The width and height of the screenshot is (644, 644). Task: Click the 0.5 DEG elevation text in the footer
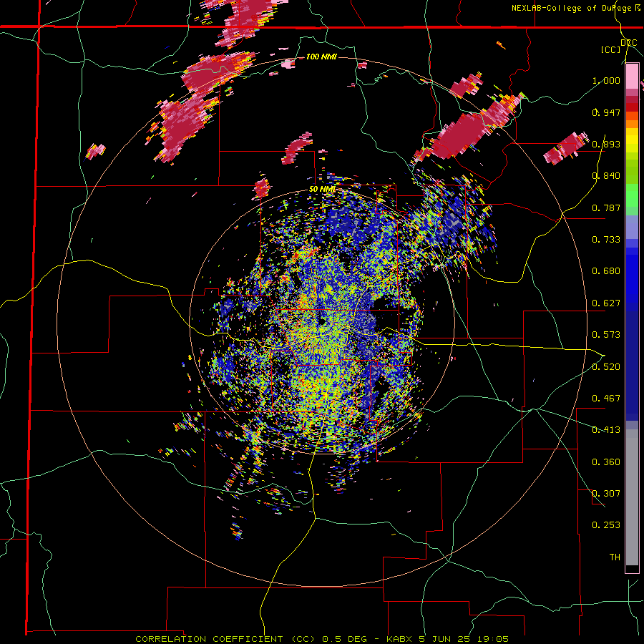point(346,639)
